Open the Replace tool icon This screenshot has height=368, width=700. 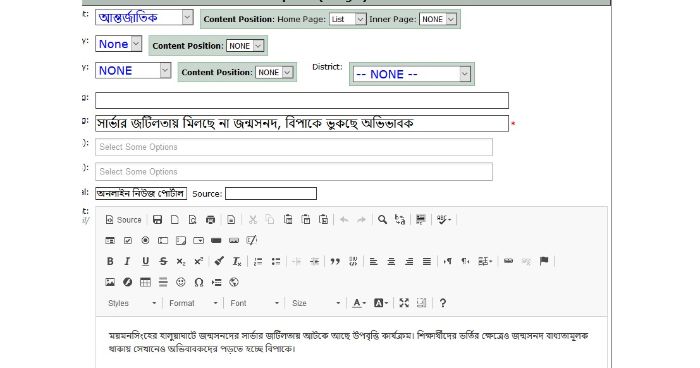click(400, 220)
